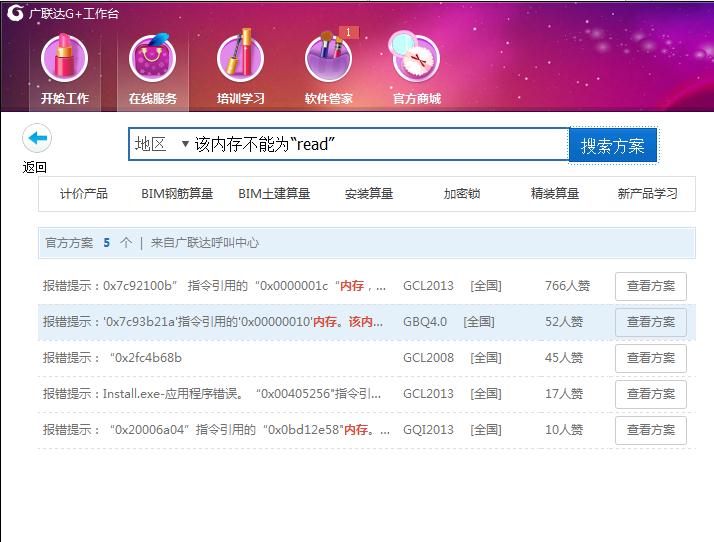Switch to the 精装算量 tab
This screenshot has width=714, height=542.
coord(555,194)
